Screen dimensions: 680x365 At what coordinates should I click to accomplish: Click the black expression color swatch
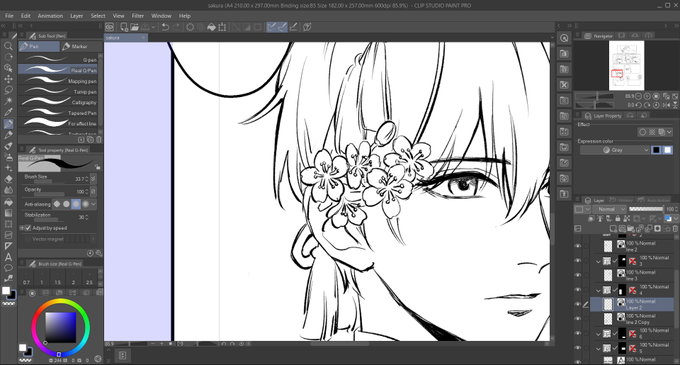(x=657, y=150)
